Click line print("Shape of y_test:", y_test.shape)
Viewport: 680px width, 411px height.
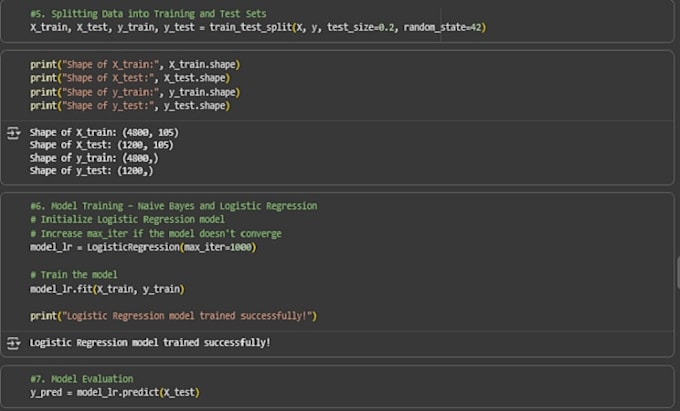tap(130, 106)
